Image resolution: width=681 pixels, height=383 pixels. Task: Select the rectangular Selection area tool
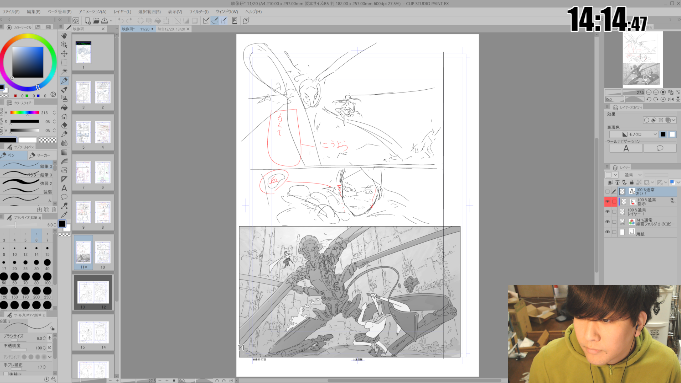[64, 63]
